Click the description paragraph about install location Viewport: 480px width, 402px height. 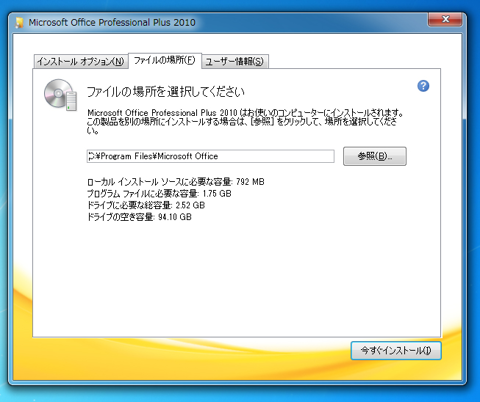(245, 121)
